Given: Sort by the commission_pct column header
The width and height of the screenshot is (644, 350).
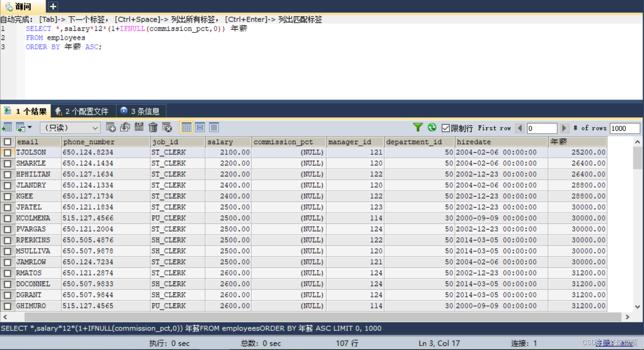Looking at the screenshot, I should tap(289, 142).
